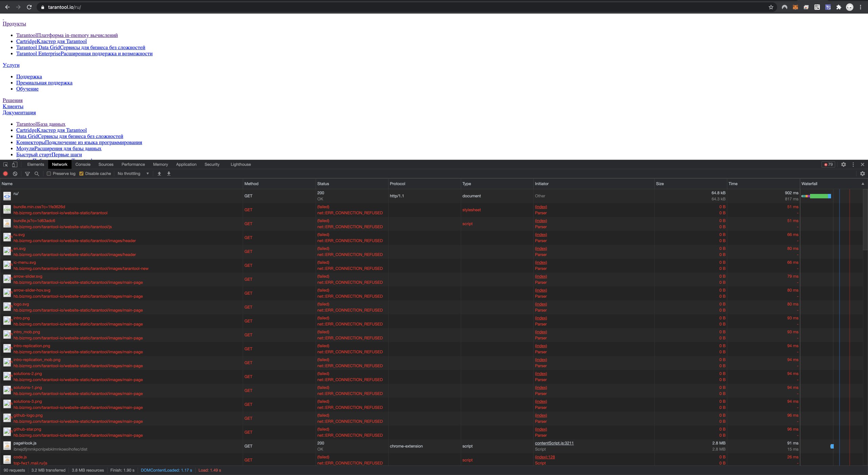Open DevTools settings gear

click(844, 164)
